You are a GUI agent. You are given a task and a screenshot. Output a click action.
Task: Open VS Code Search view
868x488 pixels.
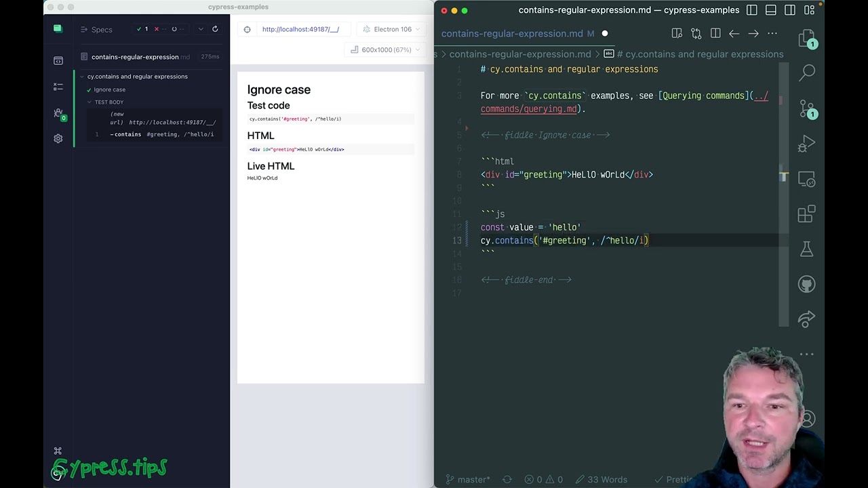click(806, 73)
